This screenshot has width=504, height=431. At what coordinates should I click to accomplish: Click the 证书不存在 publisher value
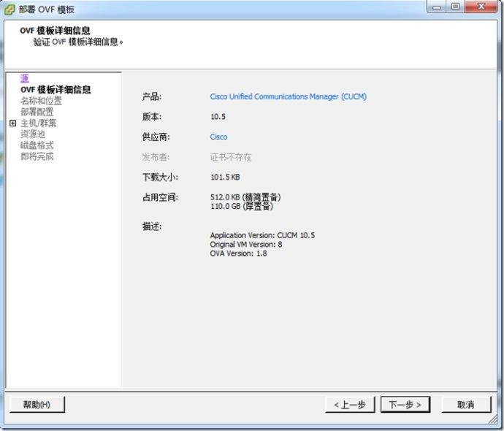231,157
